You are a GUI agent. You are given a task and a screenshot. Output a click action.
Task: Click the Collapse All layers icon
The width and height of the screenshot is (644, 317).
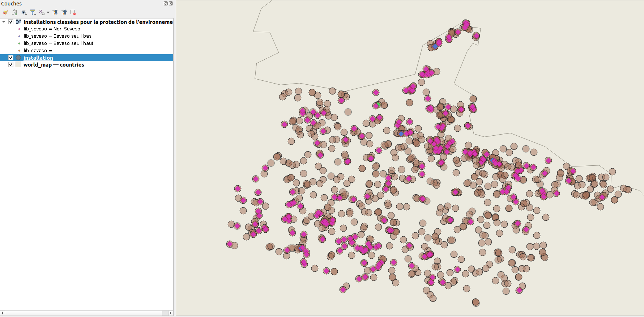coord(64,12)
